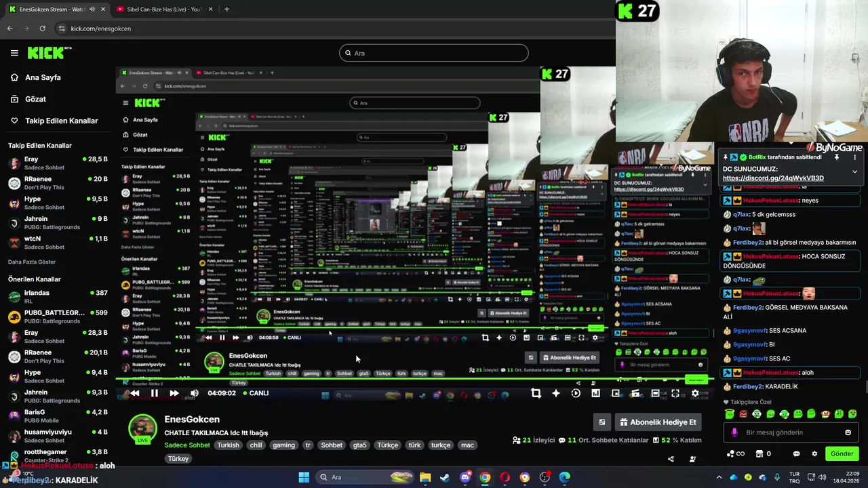Open the irlandas channel in Önerilen Kanallar
The width and height of the screenshot is (868, 488).
pyautogui.click(x=58, y=297)
